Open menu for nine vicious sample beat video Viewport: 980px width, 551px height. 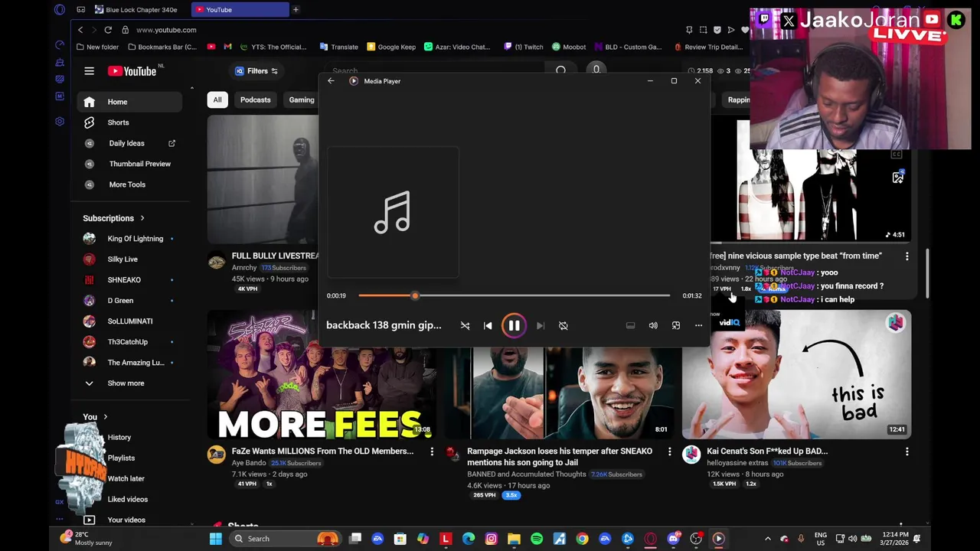pos(907,256)
